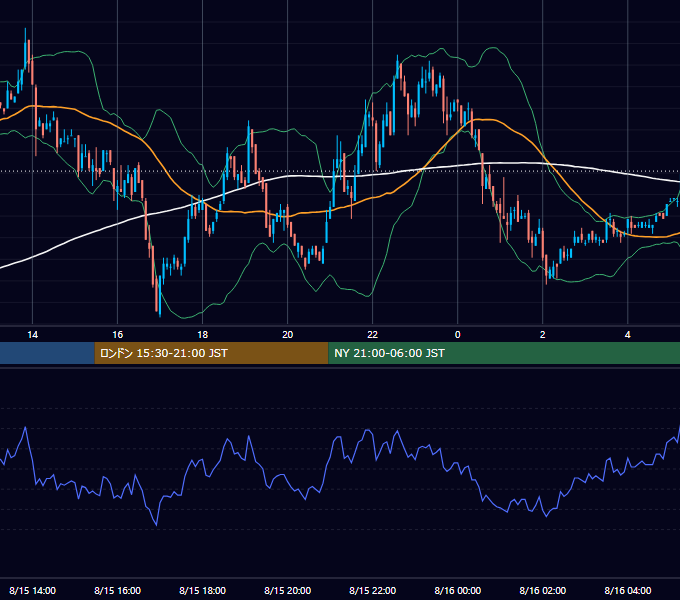Image resolution: width=680 pixels, height=600 pixels.
Task: Click the upper axis label 2
Action: click(x=543, y=335)
